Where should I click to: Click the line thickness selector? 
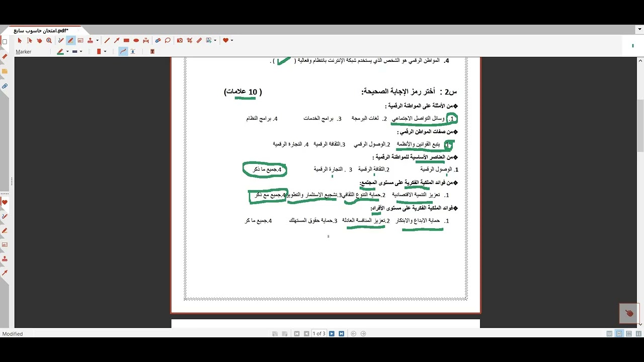coord(75,52)
